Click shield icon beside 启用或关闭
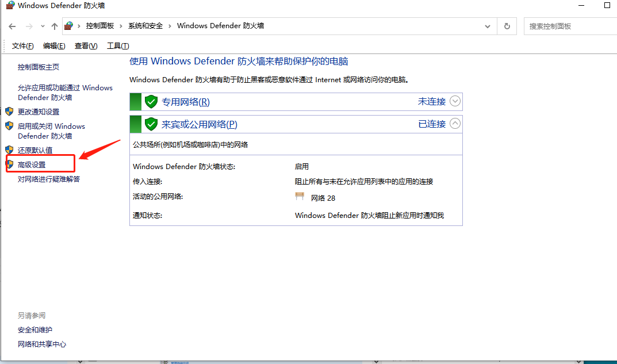Image resolution: width=617 pixels, height=364 pixels. pyautogui.click(x=9, y=126)
